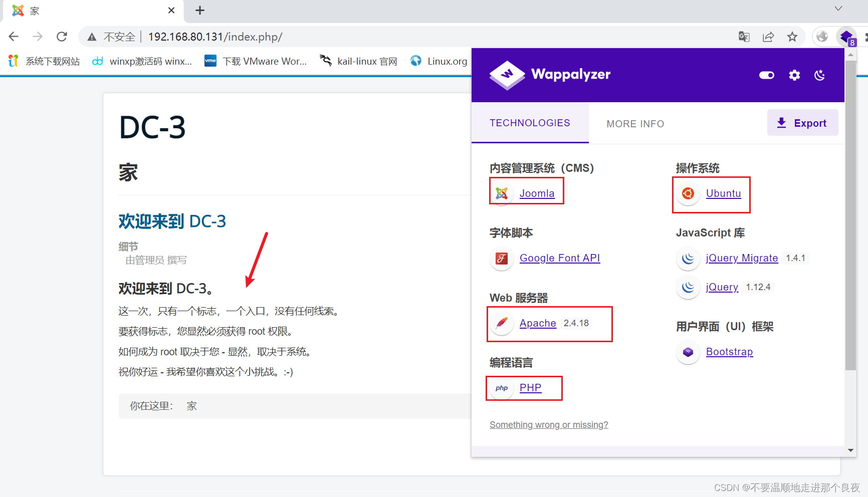Open a new browser tab
Image resolution: width=868 pixels, height=497 pixels.
pos(200,11)
